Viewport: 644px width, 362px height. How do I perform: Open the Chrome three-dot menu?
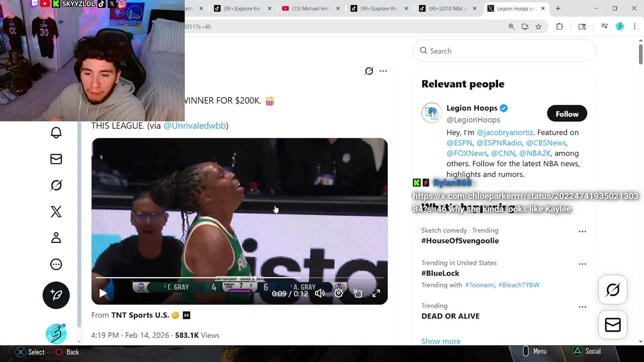(x=634, y=27)
